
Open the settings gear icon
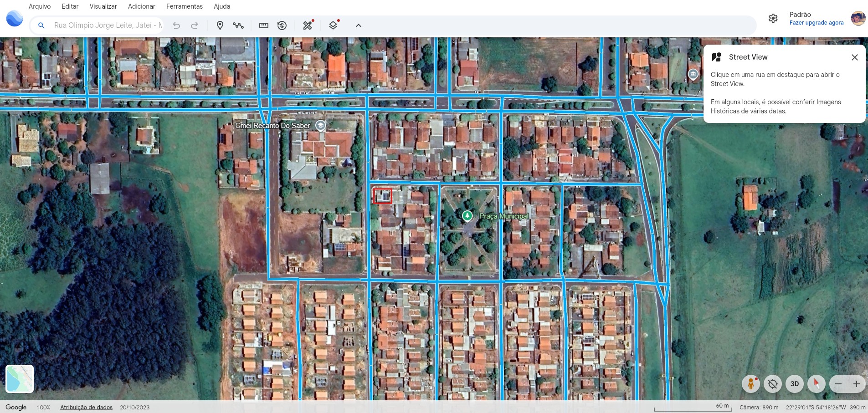773,18
